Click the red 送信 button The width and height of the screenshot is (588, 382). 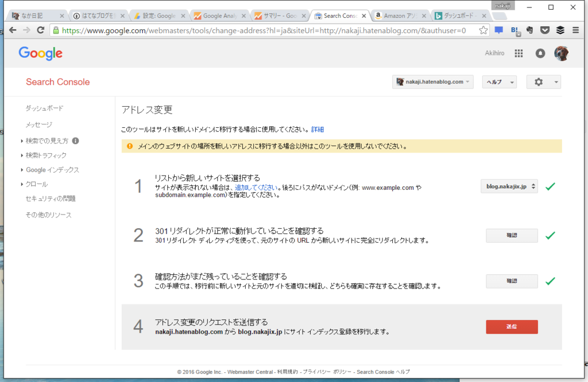512,327
